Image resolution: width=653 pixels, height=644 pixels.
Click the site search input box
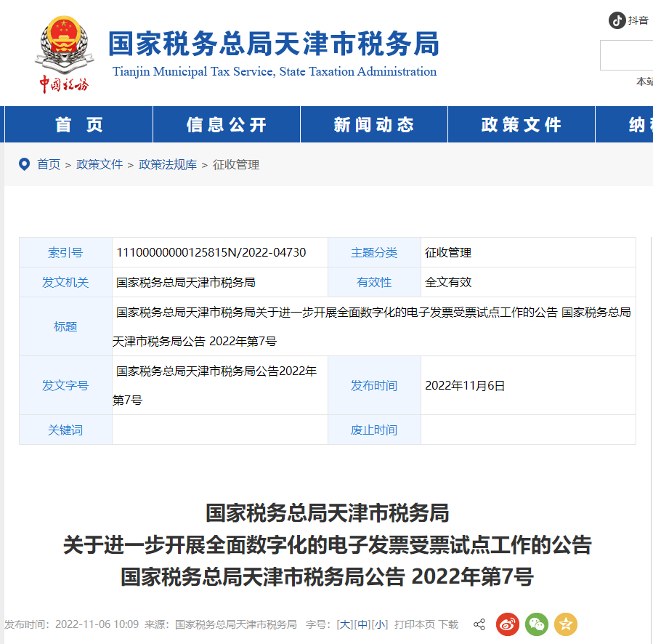pos(626,55)
